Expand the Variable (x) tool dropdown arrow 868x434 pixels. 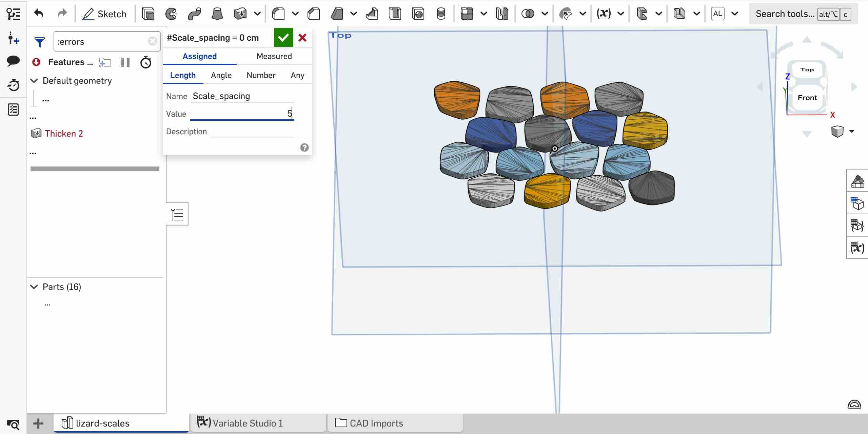pos(621,14)
